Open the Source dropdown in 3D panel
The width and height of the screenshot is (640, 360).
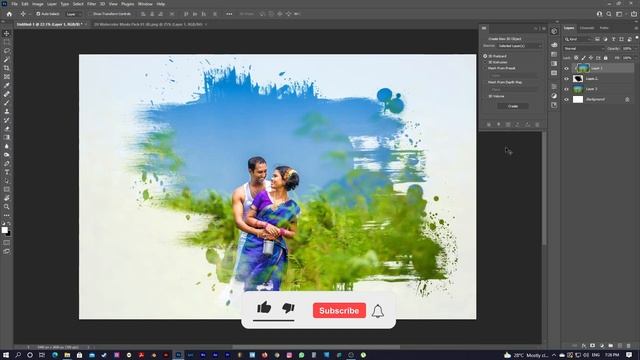click(x=520, y=46)
